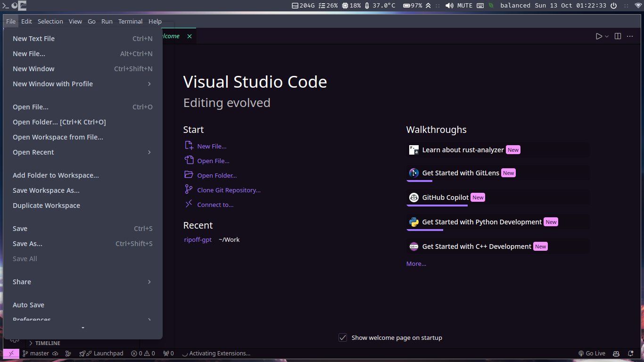Click the Clone Git Repository branch icon
This screenshot has width=644, height=362.
tap(189, 189)
